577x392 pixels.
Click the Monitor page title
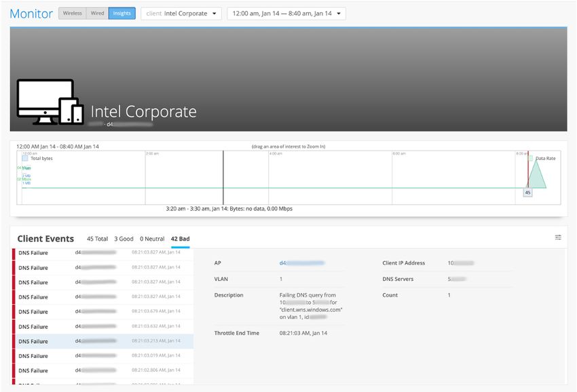(31, 14)
